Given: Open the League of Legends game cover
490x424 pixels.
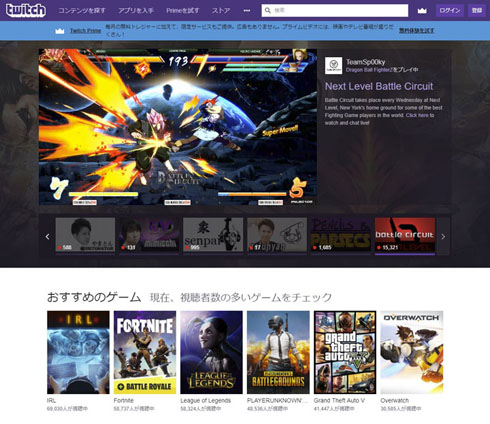Looking at the screenshot, I should (212, 352).
